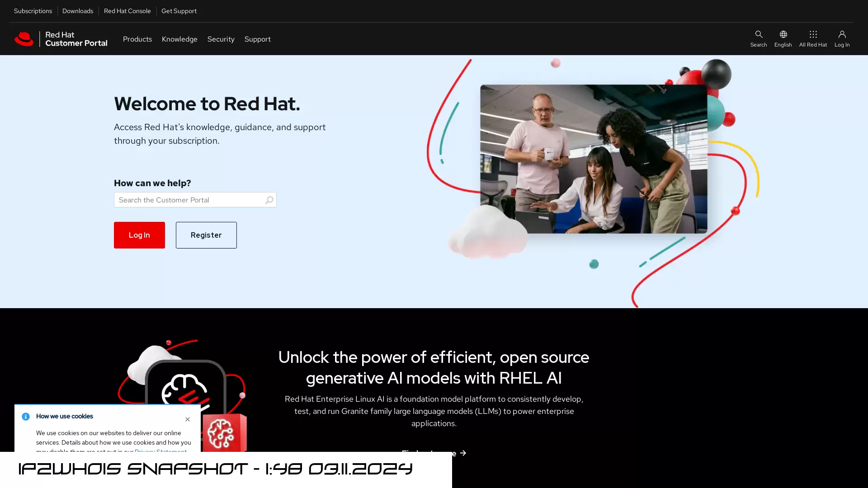Open the Red Hat Console link
868x488 pixels.
[x=127, y=11]
